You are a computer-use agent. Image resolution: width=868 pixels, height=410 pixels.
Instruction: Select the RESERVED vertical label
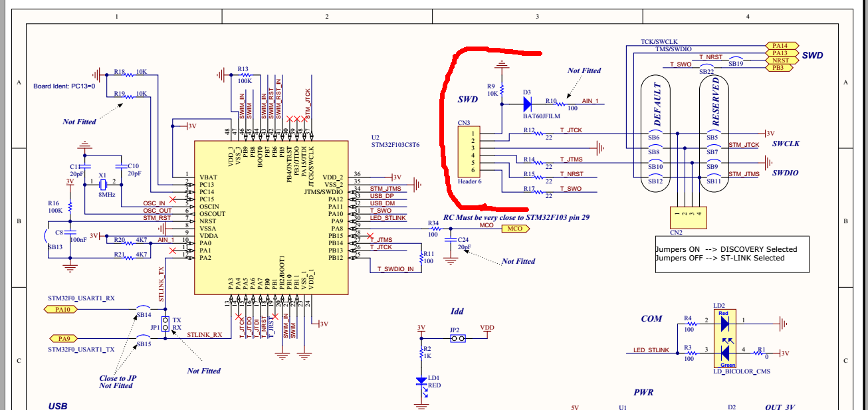click(x=715, y=102)
